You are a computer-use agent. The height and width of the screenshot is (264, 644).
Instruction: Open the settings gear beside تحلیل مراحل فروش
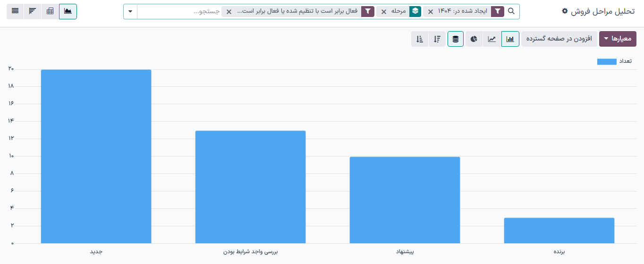coord(564,11)
